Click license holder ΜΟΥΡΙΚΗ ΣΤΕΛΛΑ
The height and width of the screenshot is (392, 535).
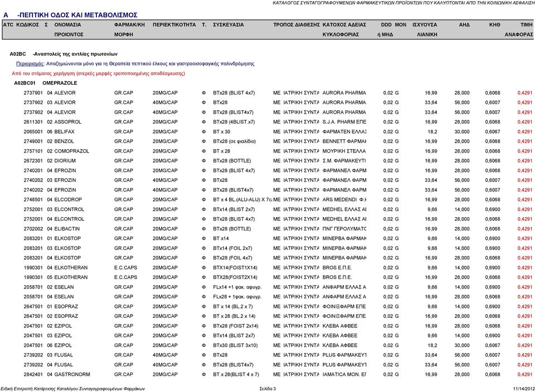[344, 151]
